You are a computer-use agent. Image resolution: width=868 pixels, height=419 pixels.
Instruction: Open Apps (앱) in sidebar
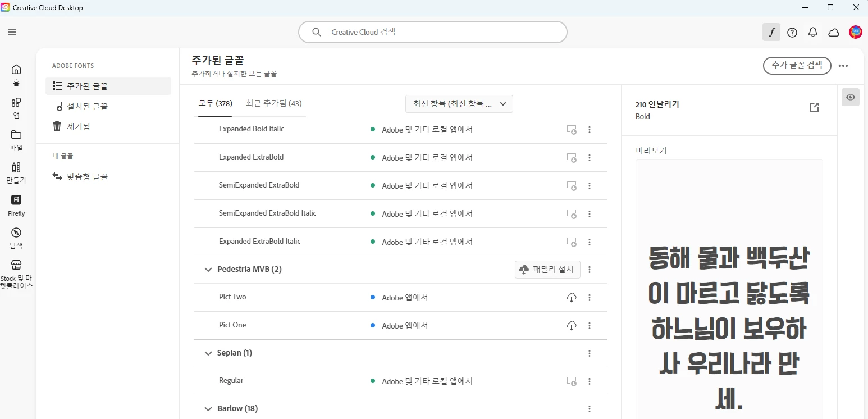16,108
